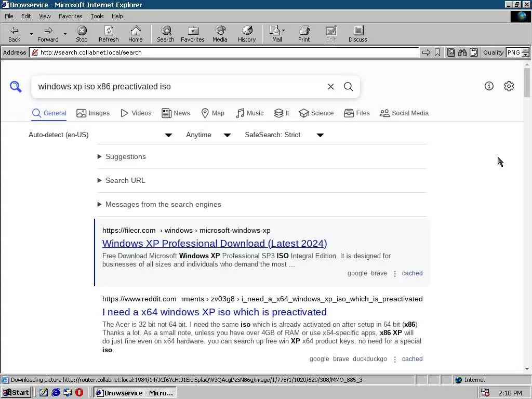The height and width of the screenshot is (399, 532).
Task: Clear the search query with X
Action: (331, 87)
